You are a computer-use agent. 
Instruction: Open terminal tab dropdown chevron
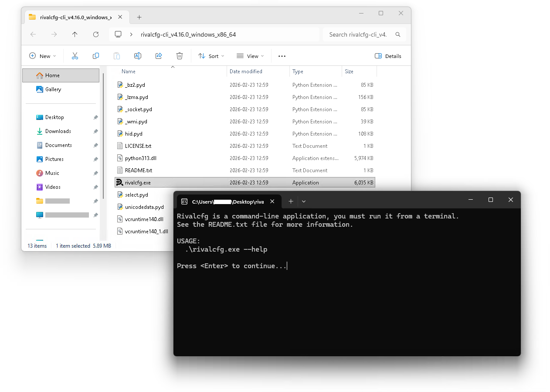pos(304,201)
